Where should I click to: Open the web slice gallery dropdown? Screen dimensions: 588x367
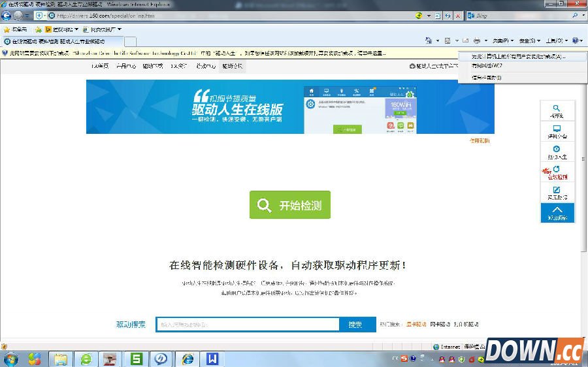(x=102, y=29)
